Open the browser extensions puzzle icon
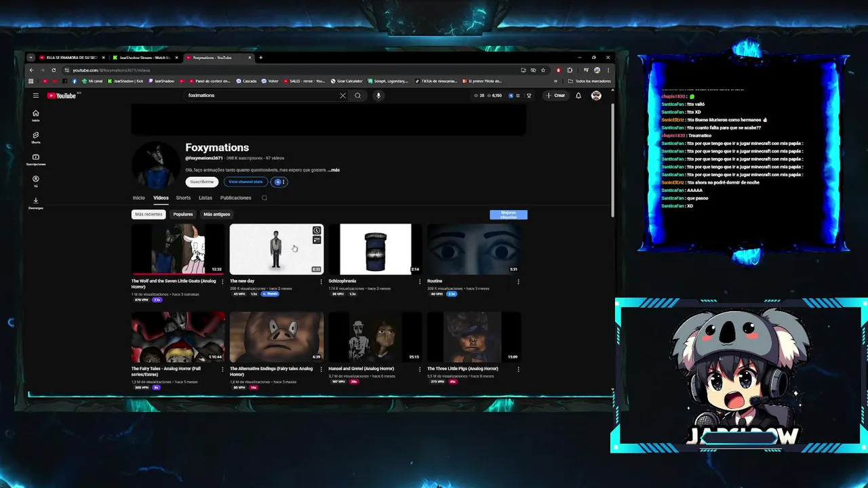 point(570,70)
